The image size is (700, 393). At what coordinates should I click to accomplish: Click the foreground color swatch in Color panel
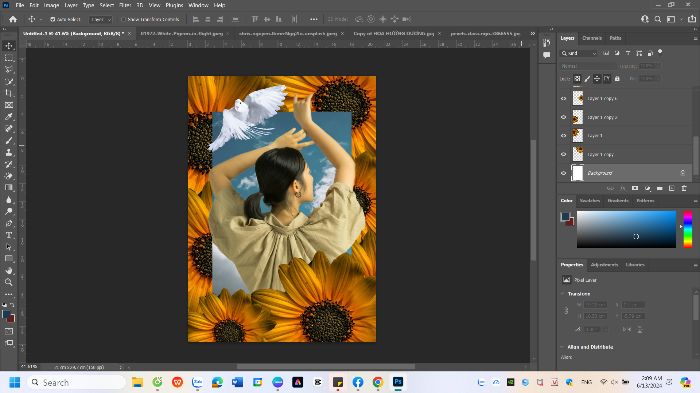[x=565, y=217]
